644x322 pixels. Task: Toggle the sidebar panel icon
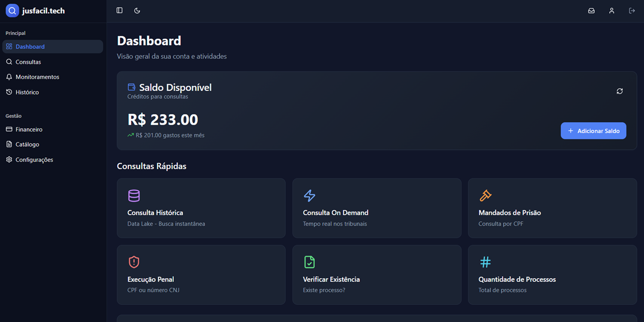tap(120, 11)
